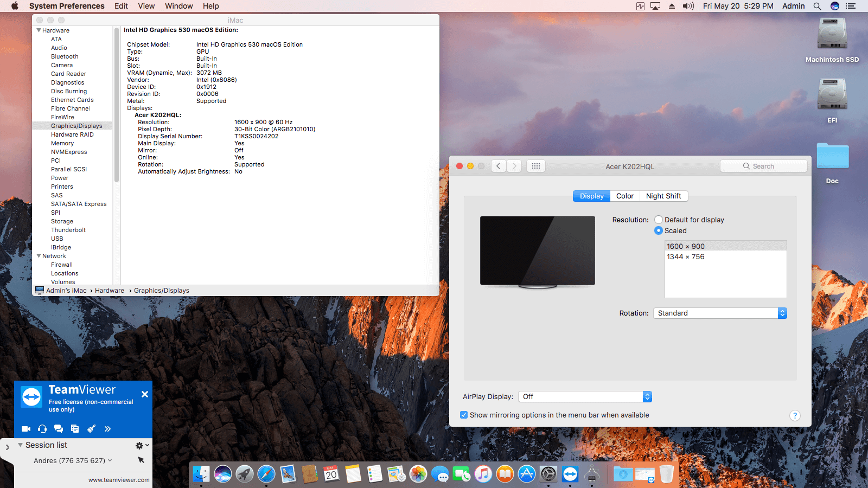Image resolution: width=868 pixels, height=488 pixels.
Task: Select Scaled resolution radio button
Action: click(659, 230)
